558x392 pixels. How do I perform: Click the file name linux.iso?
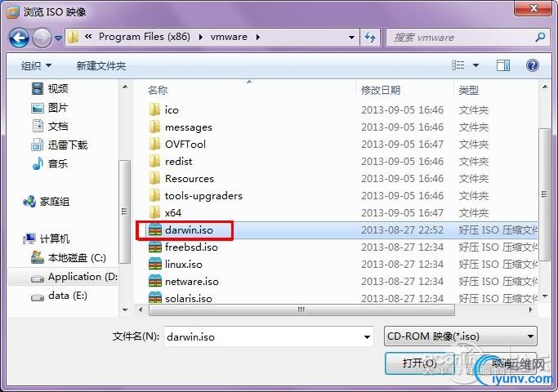(x=184, y=264)
